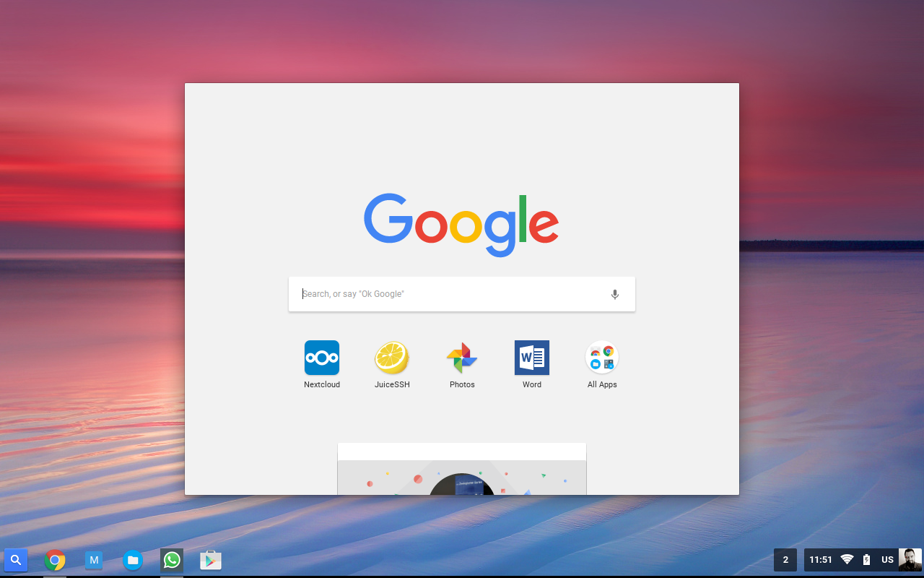Click the search box with Ok Google hint

462,294
